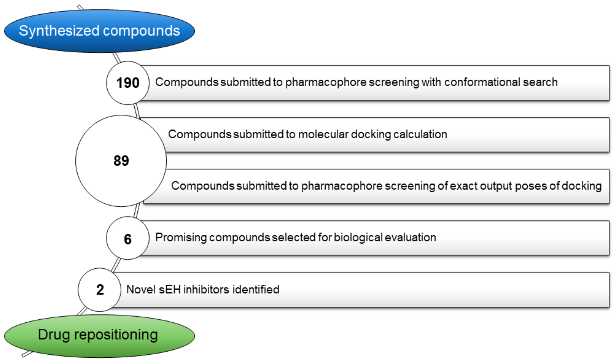
Task: Click connector between blue ellipse and 190 circle
Action: pos(116,58)
